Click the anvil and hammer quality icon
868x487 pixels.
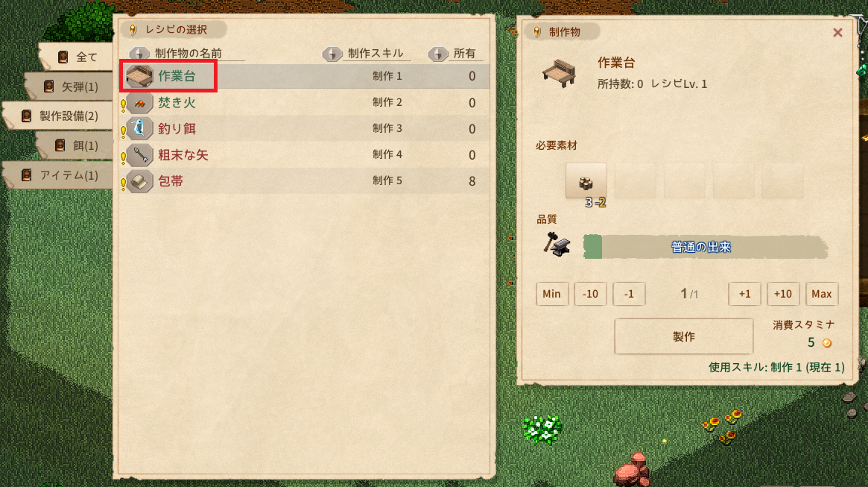click(x=557, y=245)
